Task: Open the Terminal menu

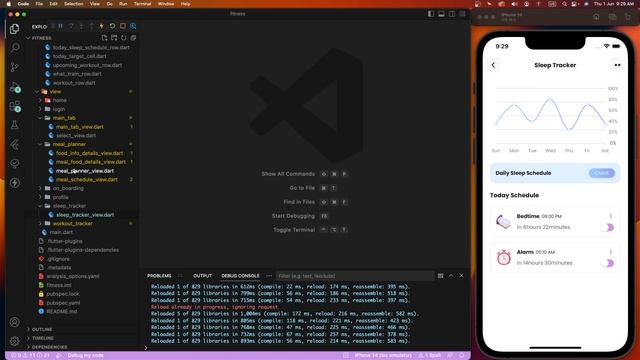Action: (x=142, y=4)
